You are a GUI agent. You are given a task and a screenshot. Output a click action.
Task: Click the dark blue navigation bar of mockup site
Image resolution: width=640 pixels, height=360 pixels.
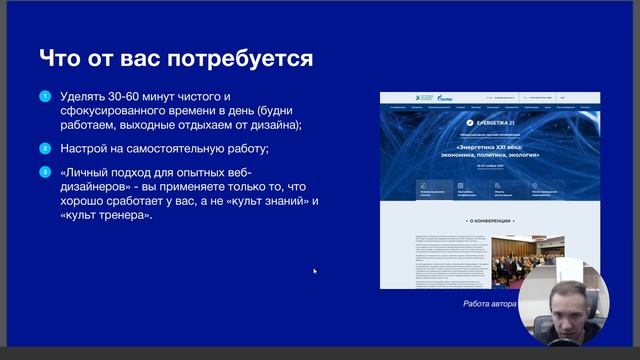[490, 107]
